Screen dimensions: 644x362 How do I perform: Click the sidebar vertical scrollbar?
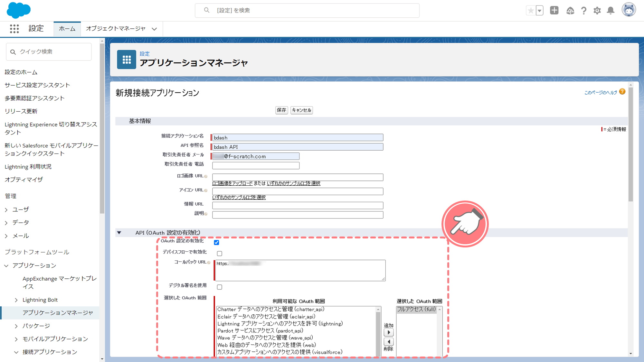point(102,129)
